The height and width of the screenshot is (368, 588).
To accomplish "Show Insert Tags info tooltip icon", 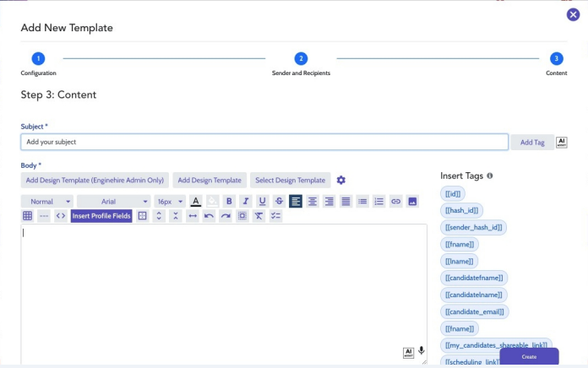I will pos(490,176).
